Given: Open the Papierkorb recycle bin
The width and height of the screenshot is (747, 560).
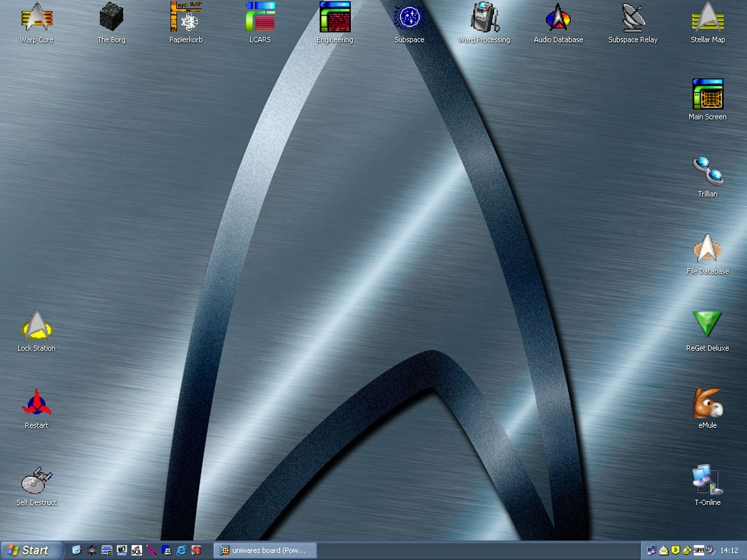Looking at the screenshot, I should click(x=186, y=17).
